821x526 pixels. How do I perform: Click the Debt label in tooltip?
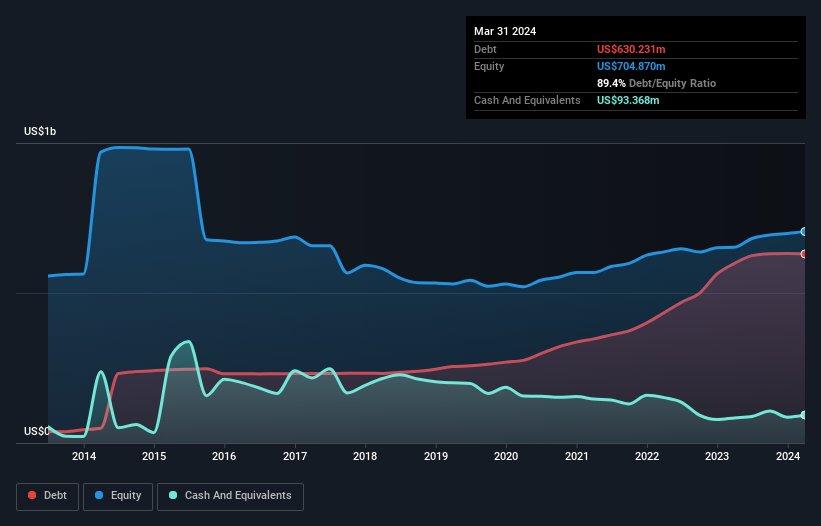485,49
